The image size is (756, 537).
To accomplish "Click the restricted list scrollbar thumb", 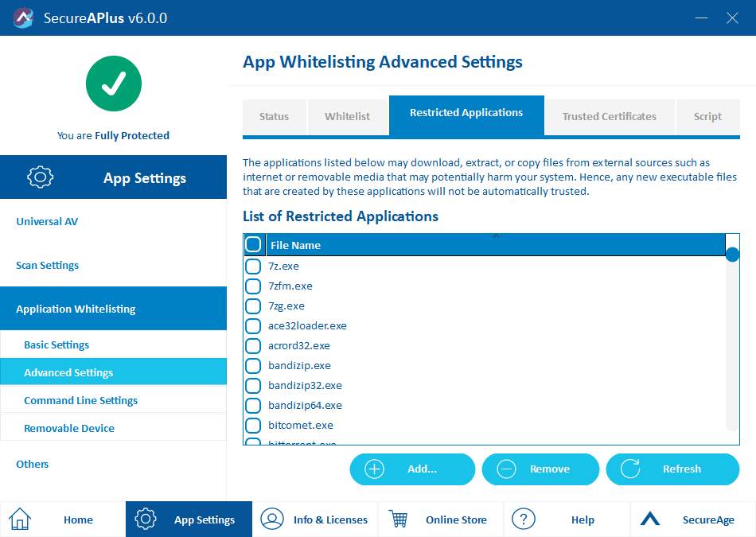I will coord(732,255).
